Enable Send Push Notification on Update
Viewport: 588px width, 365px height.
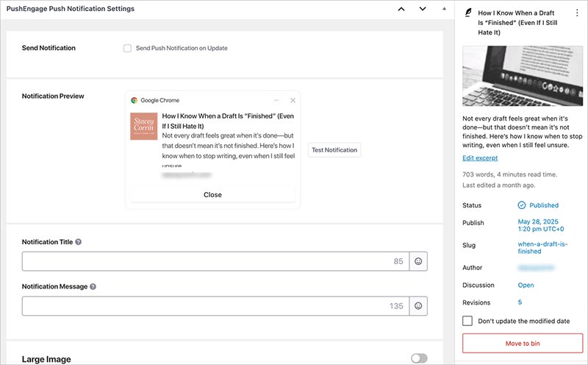[128, 49]
